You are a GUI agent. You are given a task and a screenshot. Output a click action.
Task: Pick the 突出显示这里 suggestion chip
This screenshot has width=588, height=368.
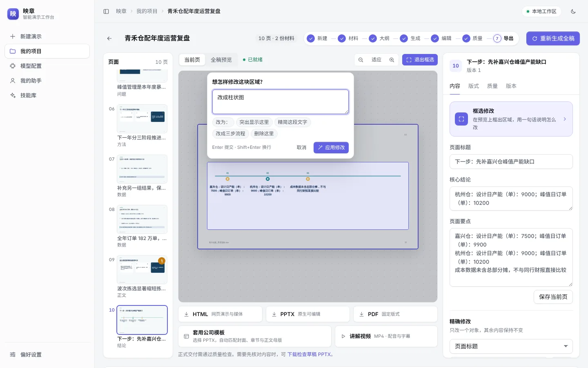coord(254,122)
